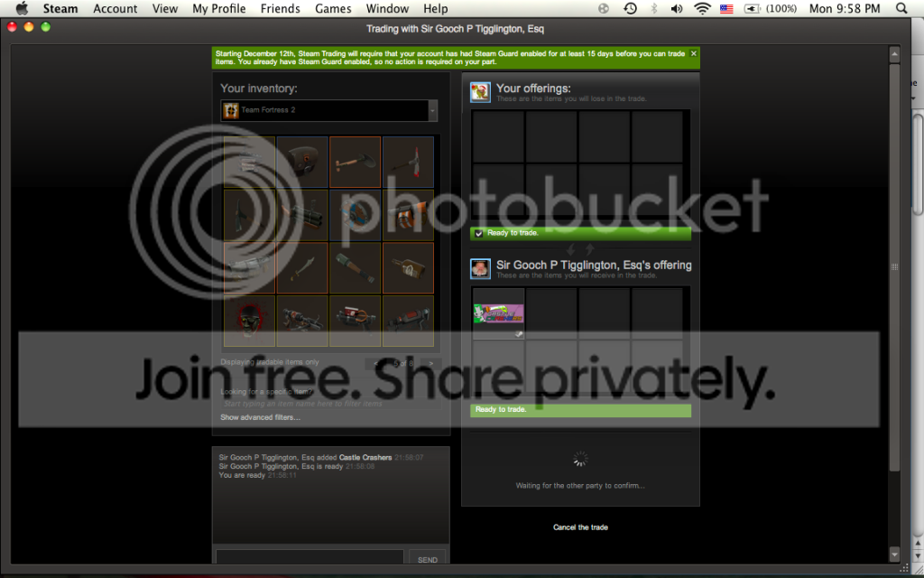
Task: Click the trade window vertical scrollbar thumb
Action: coord(894,266)
